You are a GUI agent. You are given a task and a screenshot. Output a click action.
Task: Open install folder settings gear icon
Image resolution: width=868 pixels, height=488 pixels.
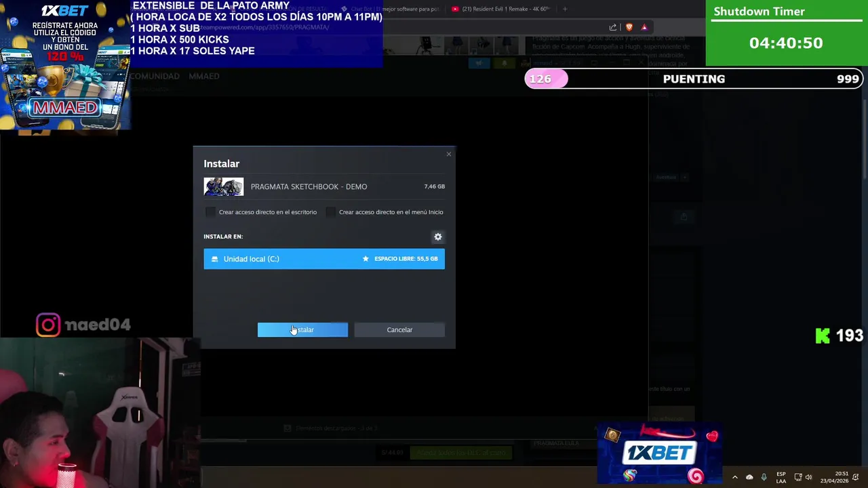(x=438, y=237)
